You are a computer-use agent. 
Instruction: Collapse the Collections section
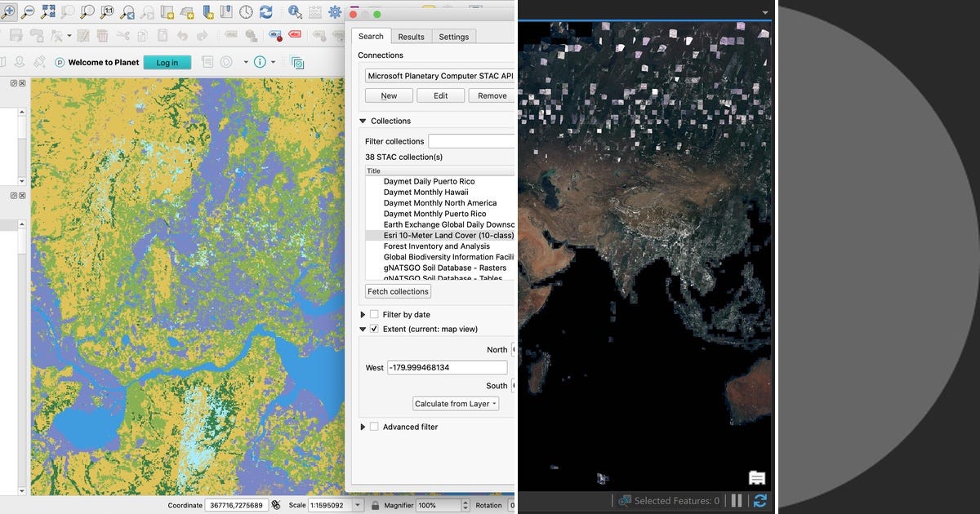(362, 120)
